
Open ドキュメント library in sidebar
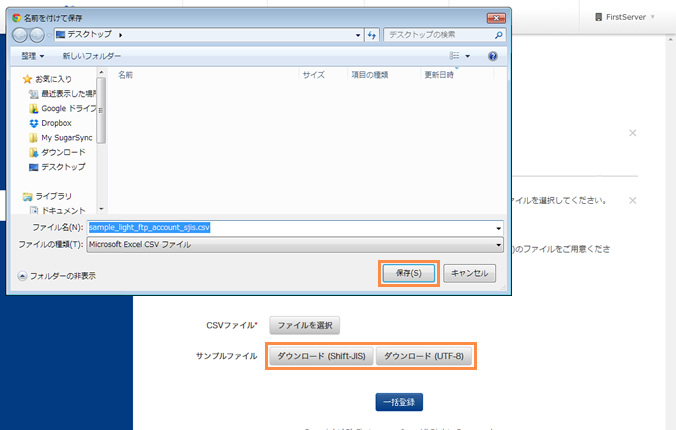pyautogui.click(x=57, y=210)
